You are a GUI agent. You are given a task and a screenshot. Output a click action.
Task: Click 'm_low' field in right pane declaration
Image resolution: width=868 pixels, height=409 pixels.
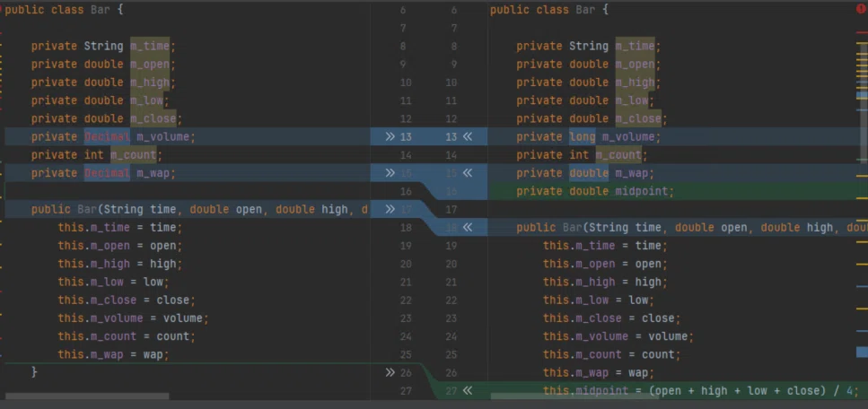pyautogui.click(x=632, y=100)
